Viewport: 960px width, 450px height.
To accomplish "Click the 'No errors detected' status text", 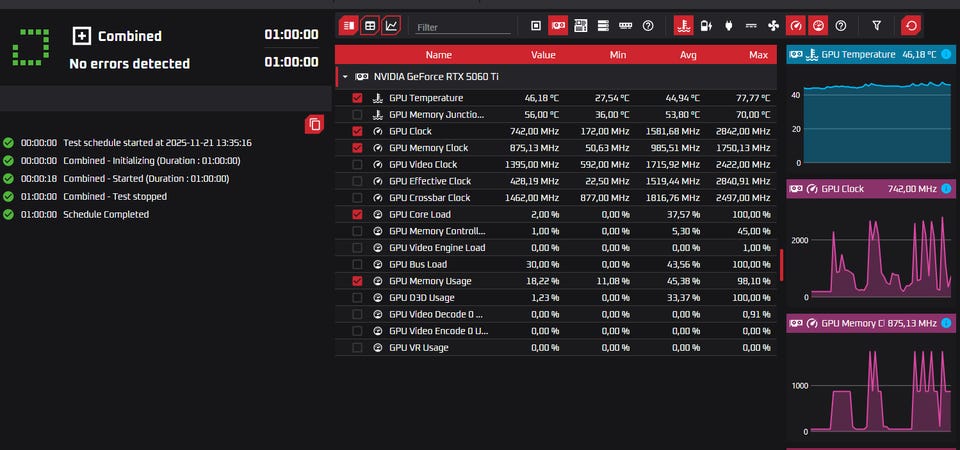I will (x=129, y=63).
